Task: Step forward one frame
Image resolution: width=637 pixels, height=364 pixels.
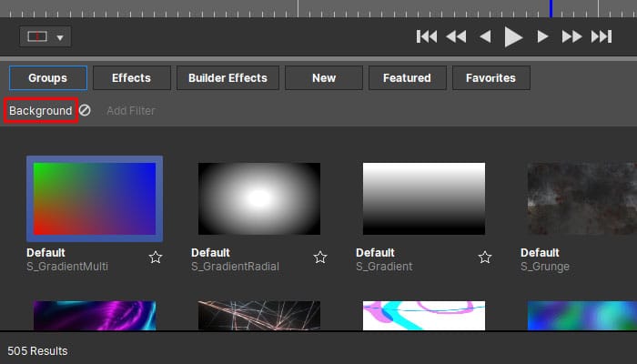Action: point(542,36)
